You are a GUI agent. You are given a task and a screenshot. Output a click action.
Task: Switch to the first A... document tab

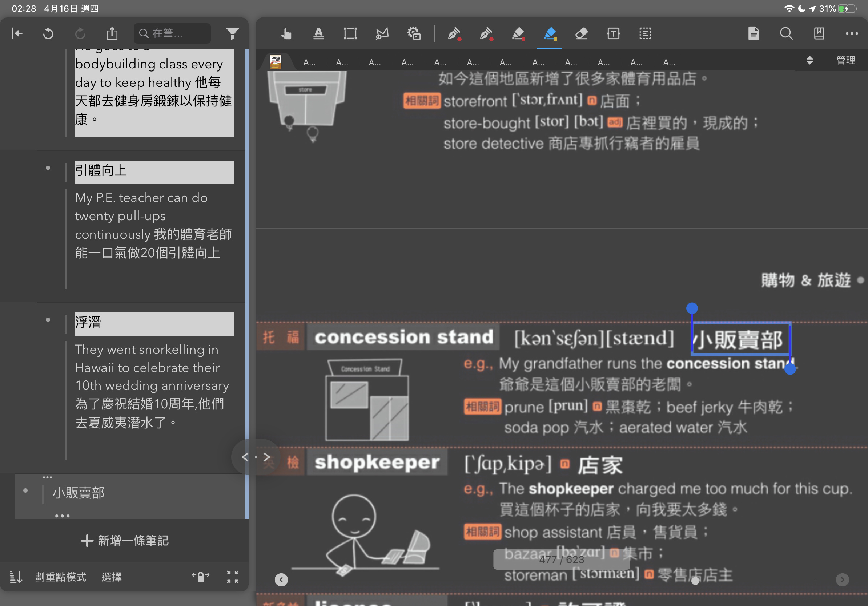point(309,62)
